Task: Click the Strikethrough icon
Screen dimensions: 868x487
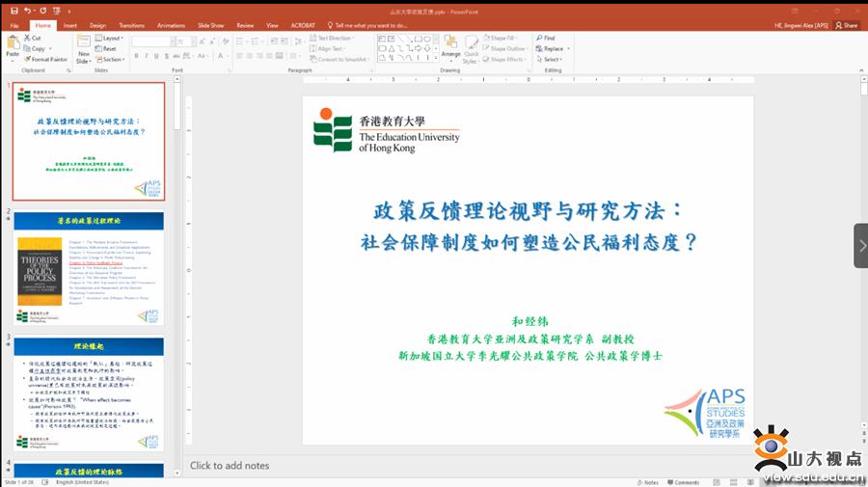Action: [176, 56]
